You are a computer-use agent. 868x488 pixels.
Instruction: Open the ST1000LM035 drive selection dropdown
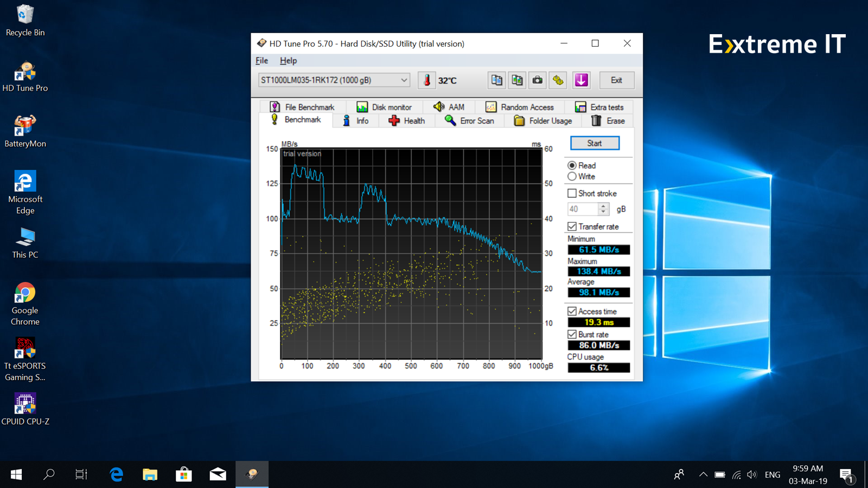click(x=334, y=80)
